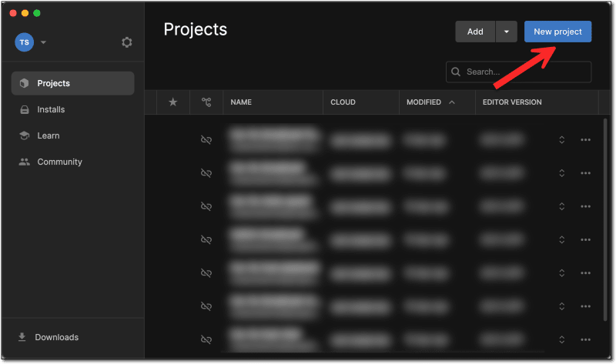Click the source control column header icon
Screen dimensions: 616x364
[206, 102]
